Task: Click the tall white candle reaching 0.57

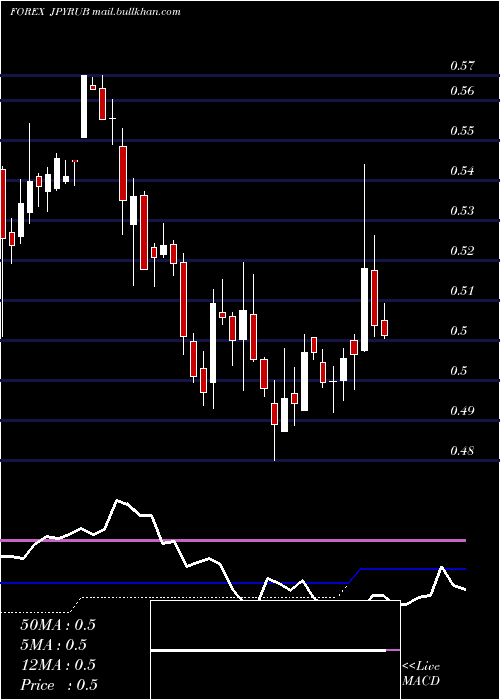Action: [x=84, y=106]
